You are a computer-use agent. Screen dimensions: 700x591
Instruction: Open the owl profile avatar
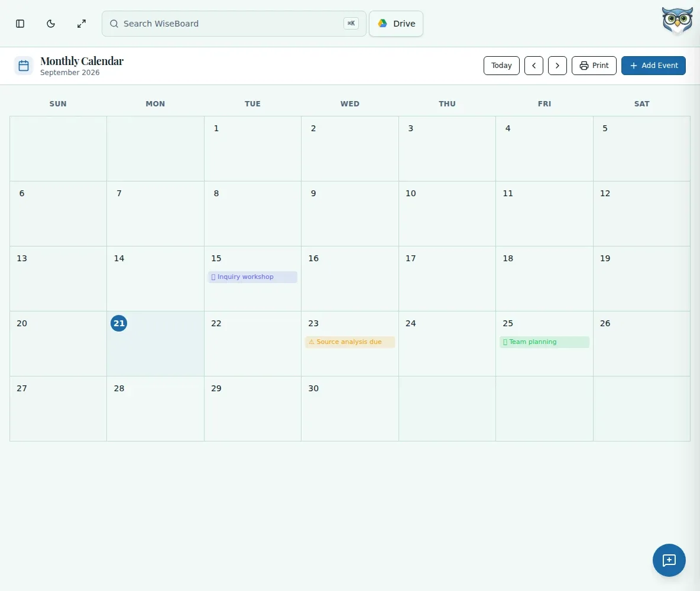tap(677, 21)
